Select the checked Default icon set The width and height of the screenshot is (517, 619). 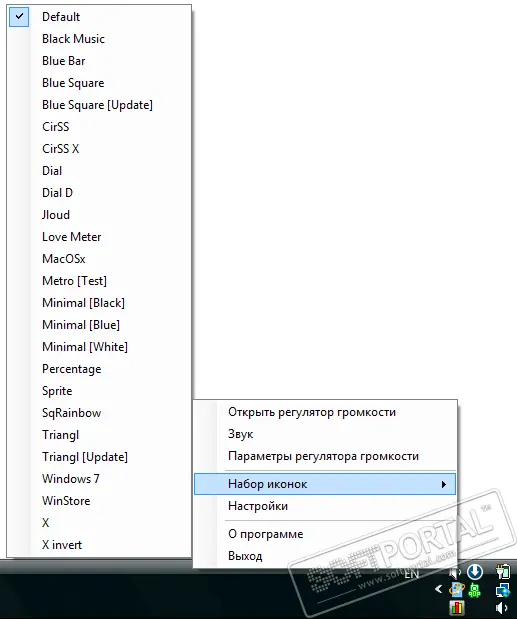99,17
